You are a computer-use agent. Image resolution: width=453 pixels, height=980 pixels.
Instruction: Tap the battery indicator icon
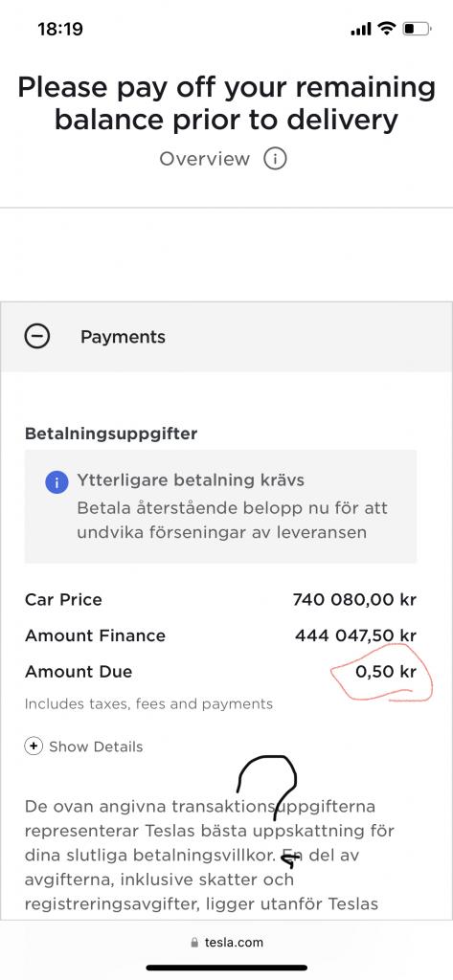click(417, 29)
